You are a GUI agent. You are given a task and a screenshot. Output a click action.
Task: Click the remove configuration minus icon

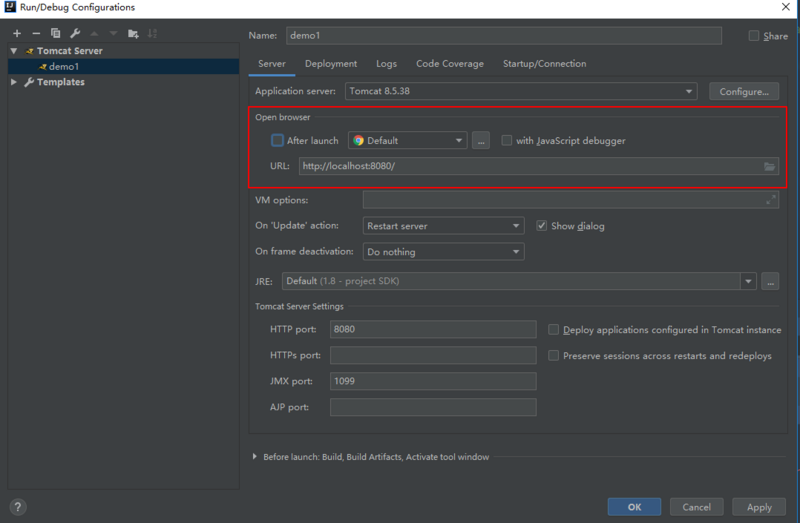point(36,33)
